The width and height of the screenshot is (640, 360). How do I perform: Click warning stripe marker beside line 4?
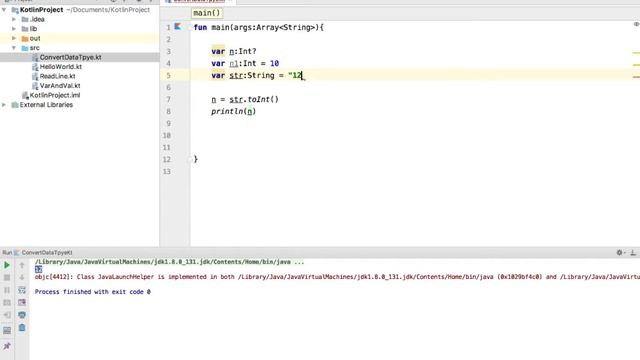point(636,64)
